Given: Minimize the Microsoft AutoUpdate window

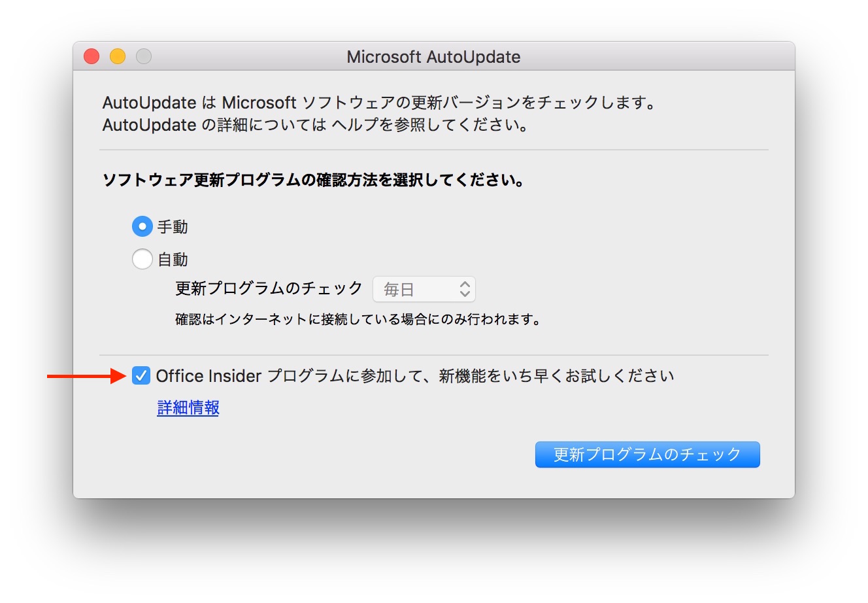Looking at the screenshot, I should 118,57.
